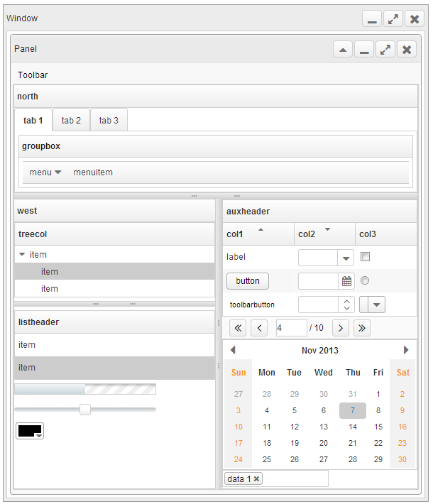Jump to last page in paging bar
This screenshot has width=433, height=504.
362,328
